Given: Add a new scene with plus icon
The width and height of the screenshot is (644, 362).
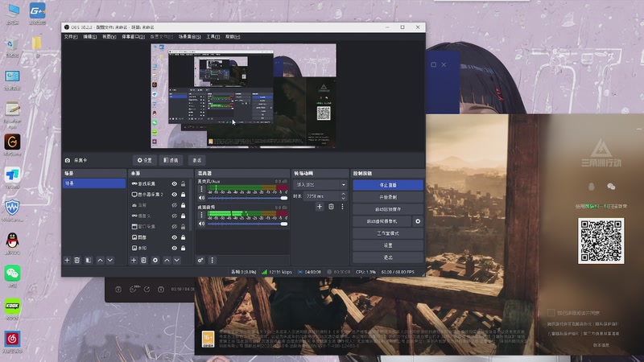Looking at the screenshot, I should click(67, 260).
